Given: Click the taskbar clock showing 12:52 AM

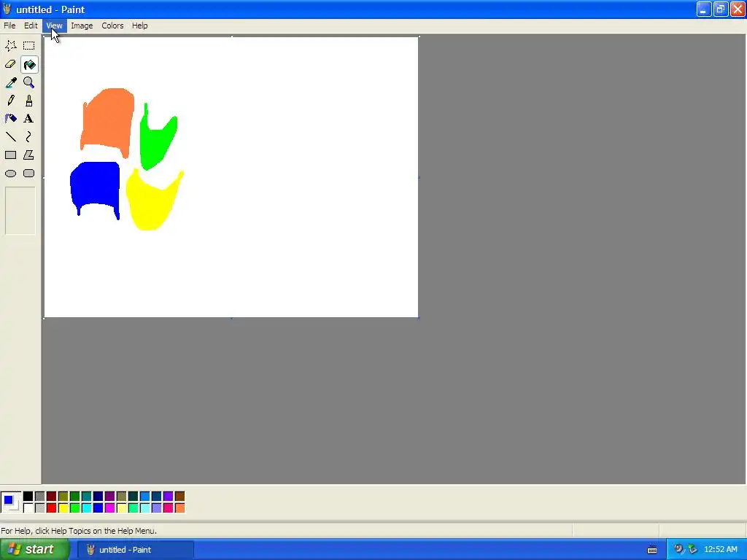Looking at the screenshot, I should [x=720, y=549].
